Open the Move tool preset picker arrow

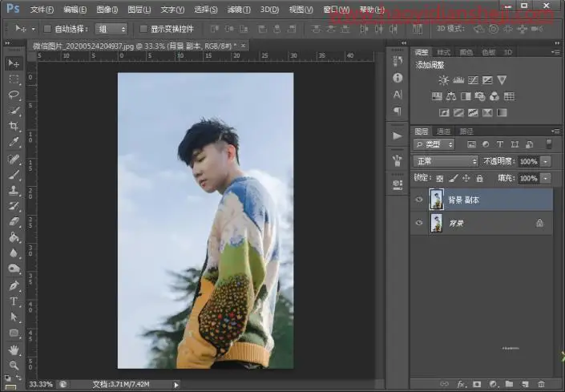pyautogui.click(x=33, y=29)
